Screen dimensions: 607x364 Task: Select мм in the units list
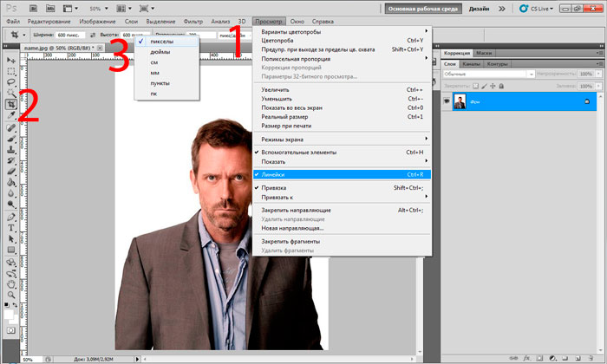pyautogui.click(x=166, y=73)
